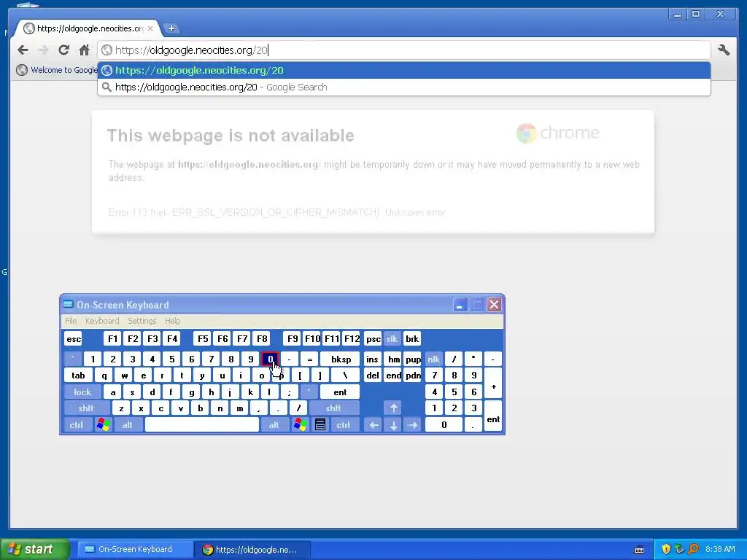Click the tab key on the keyboard
This screenshot has width=747, height=560.
coord(78,376)
